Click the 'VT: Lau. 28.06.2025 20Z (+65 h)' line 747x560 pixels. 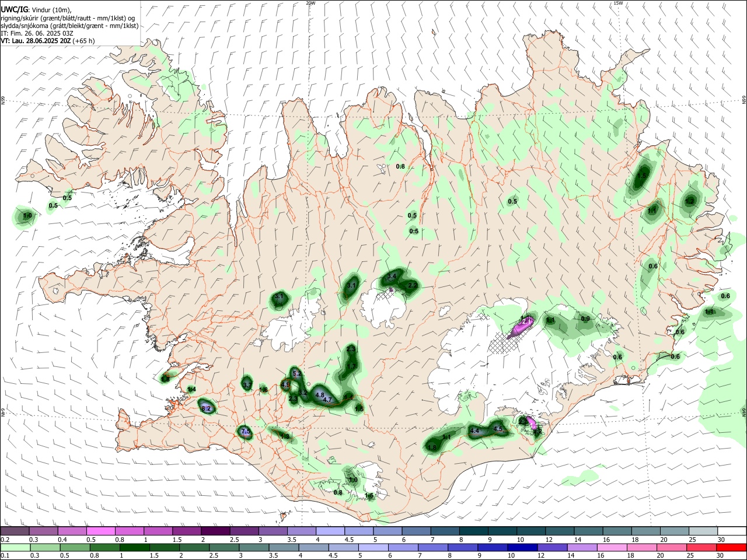[x=48, y=41]
